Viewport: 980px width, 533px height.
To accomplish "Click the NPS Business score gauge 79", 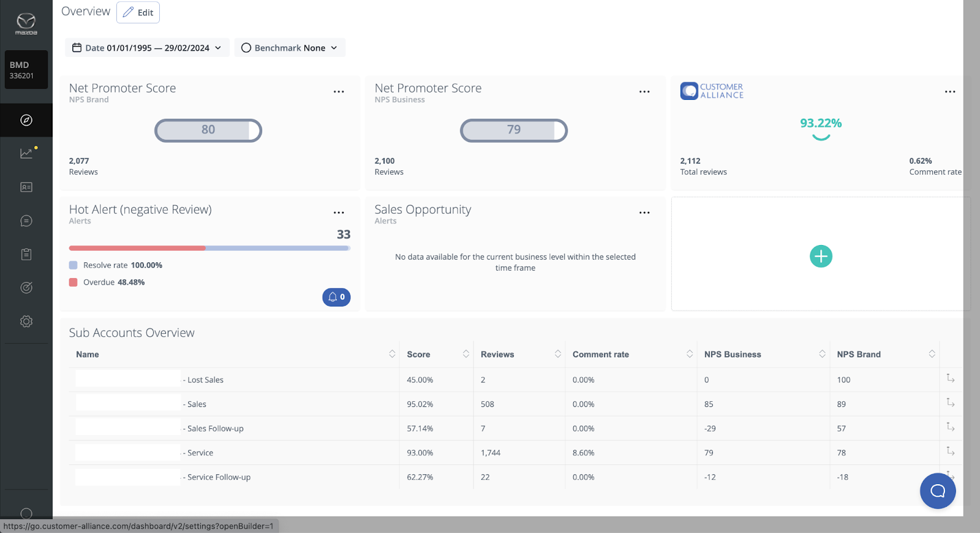I will 514,130.
